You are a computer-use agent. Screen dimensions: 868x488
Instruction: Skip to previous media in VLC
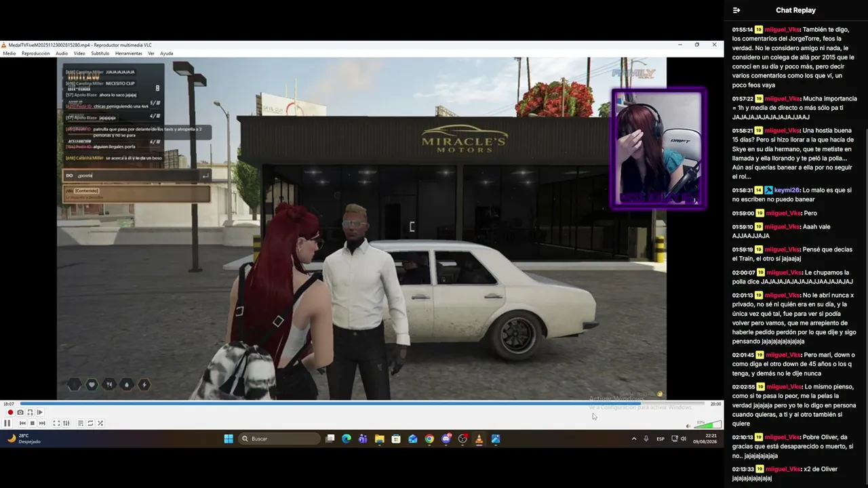pyautogui.click(x=22, y=423)
